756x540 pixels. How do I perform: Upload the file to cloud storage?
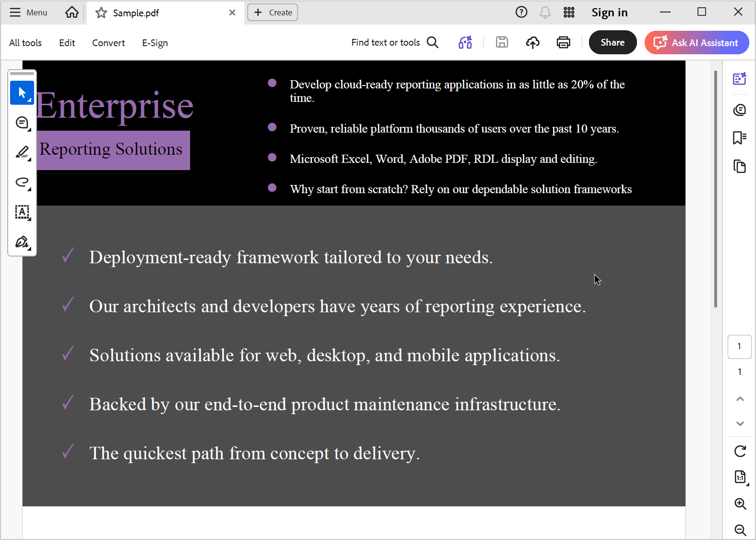pos(533,42)
